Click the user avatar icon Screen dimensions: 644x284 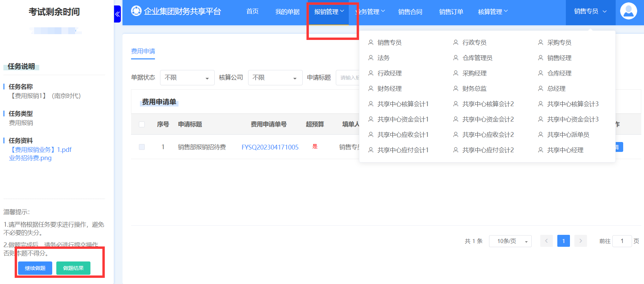pos(628,11)
